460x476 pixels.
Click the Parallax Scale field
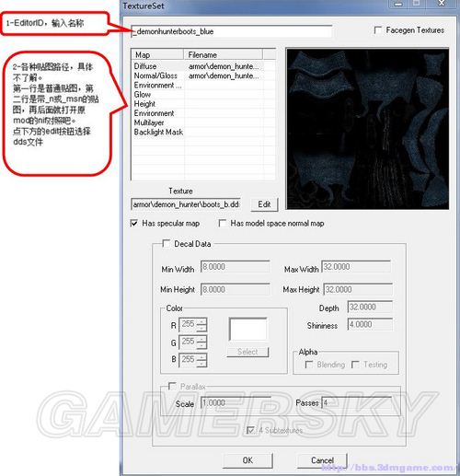[x=236, y=402]
